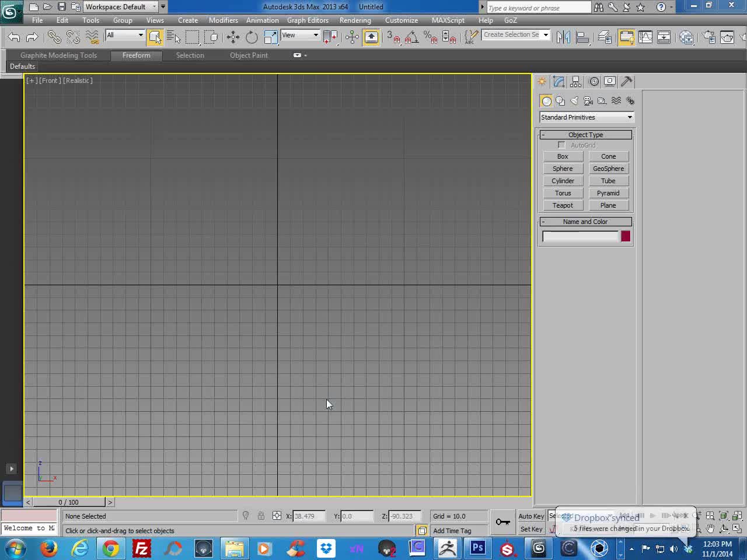Open the Standard Primitives dropdown
Screen dimensions: 747x560
587,117
